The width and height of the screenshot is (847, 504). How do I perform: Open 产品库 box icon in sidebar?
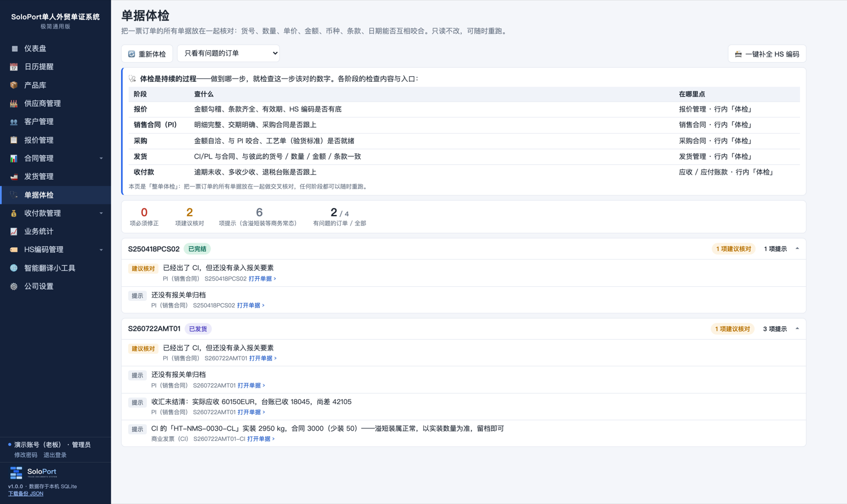14,85
